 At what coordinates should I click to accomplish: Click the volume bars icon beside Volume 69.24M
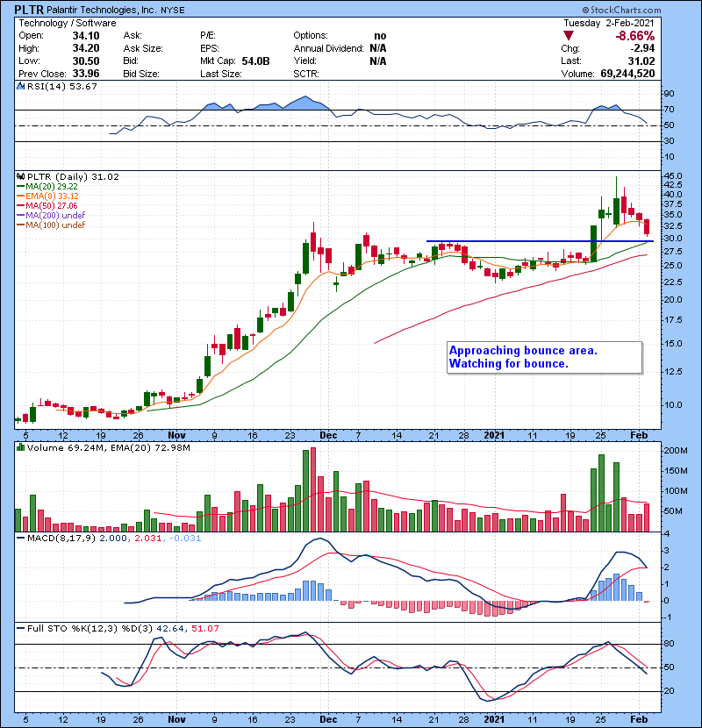[20, 448]
